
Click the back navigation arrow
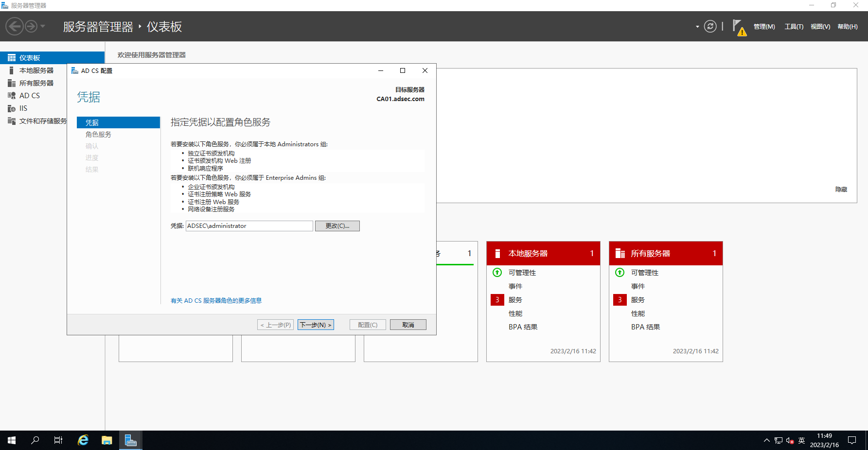pos(15,26)
